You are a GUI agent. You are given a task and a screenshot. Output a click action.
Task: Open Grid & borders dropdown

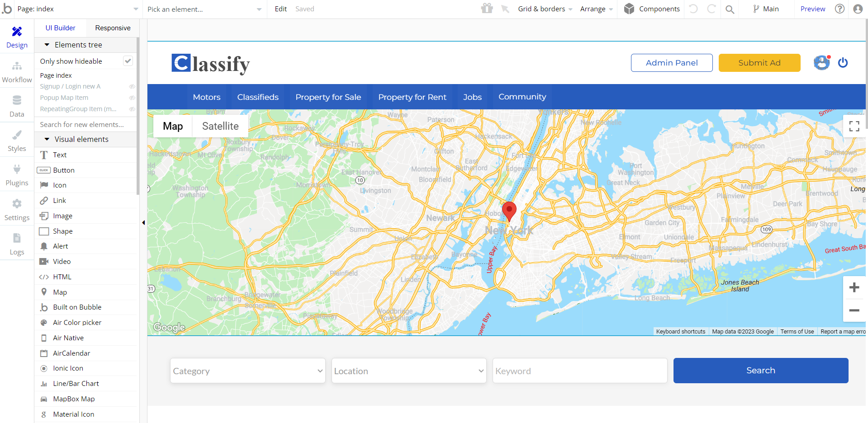pyautogui.click(x=545, y=9)
